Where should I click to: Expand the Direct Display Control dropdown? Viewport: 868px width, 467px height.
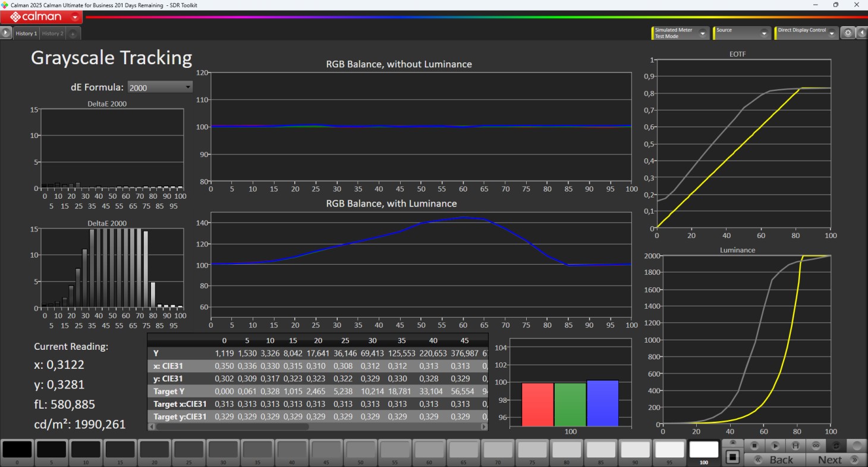(x=831, y=33)
